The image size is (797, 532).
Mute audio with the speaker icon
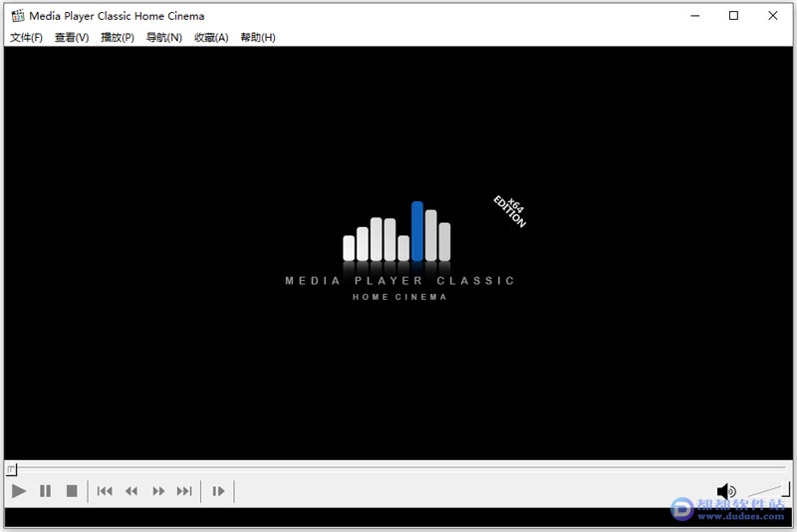pos(726,491)
